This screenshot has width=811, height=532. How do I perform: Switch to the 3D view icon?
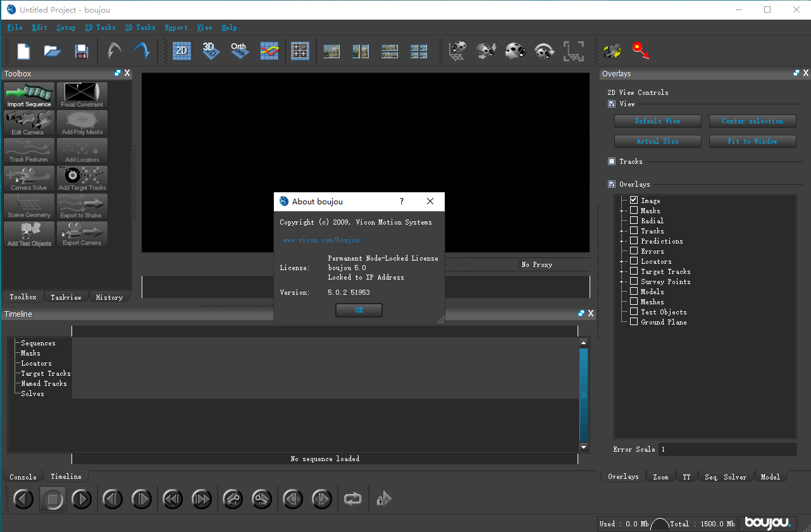pos(211,51)
